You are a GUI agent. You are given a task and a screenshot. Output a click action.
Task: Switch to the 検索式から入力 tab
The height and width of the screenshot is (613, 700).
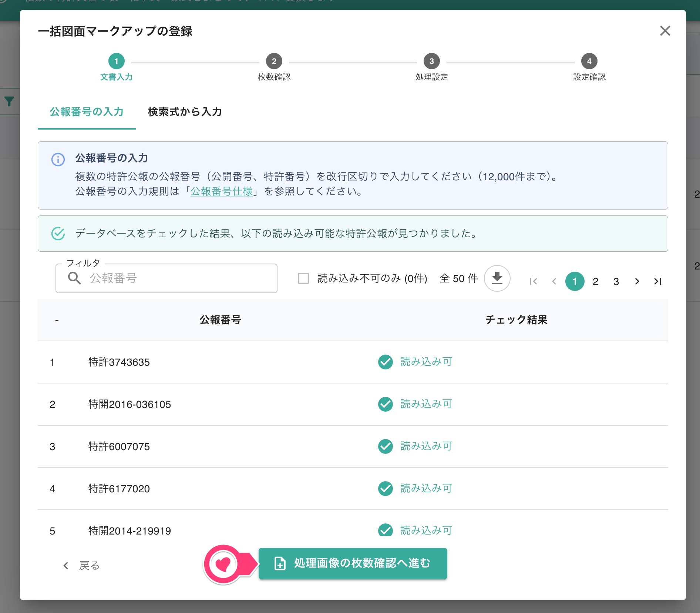coord(185,112)
